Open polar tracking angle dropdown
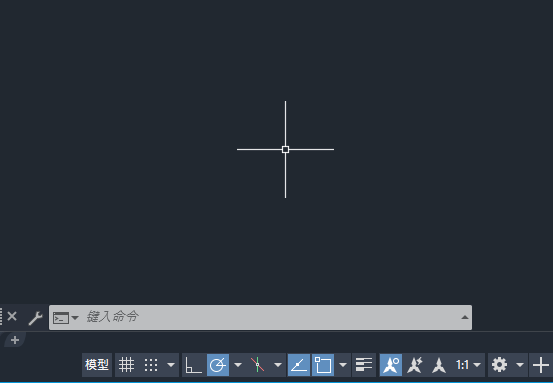 [238, 365]
